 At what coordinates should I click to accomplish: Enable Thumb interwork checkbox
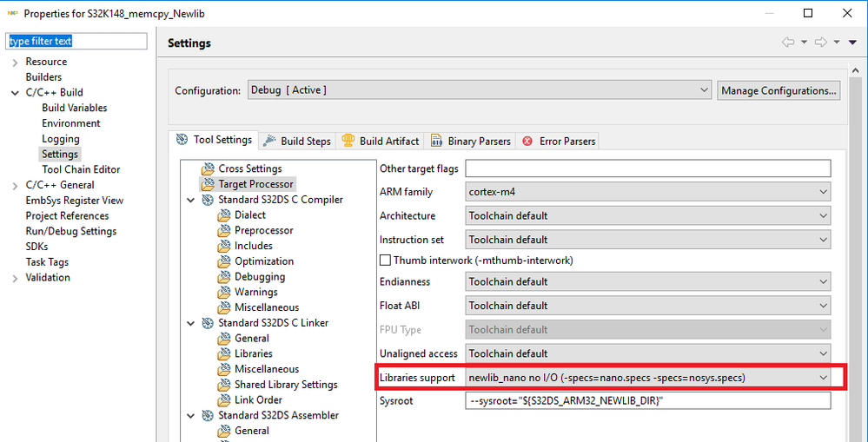pyautogui.click(x=385, y=260)
